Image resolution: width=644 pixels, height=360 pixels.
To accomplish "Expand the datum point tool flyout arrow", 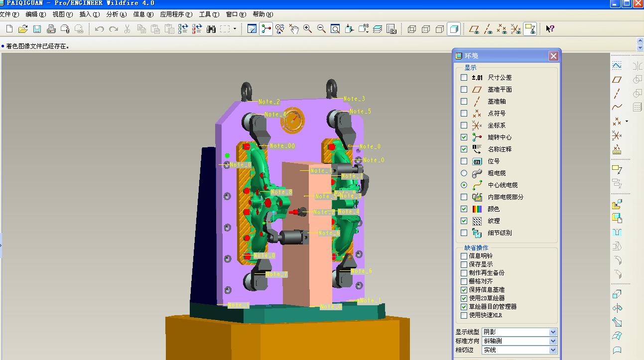I will [x=627, y=121].
